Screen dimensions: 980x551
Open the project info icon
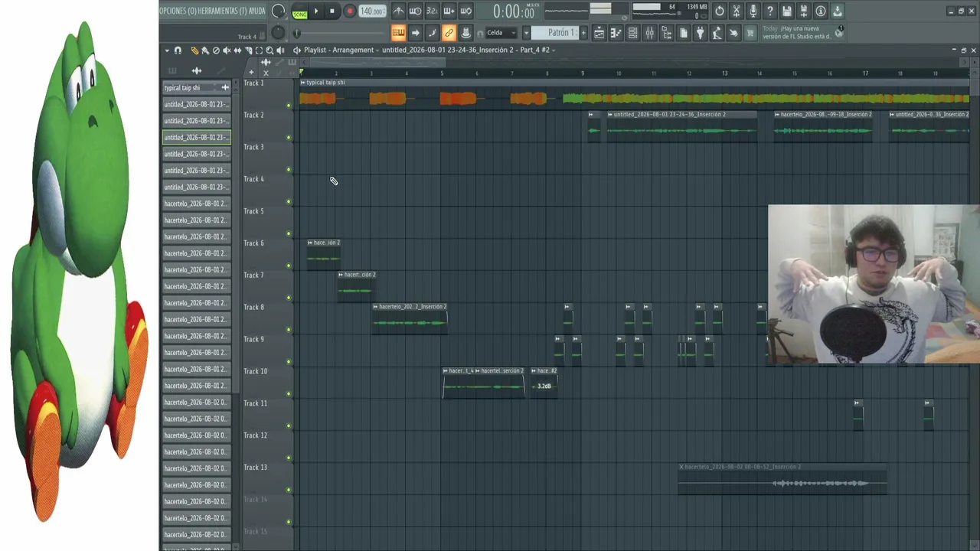point(821,11)
